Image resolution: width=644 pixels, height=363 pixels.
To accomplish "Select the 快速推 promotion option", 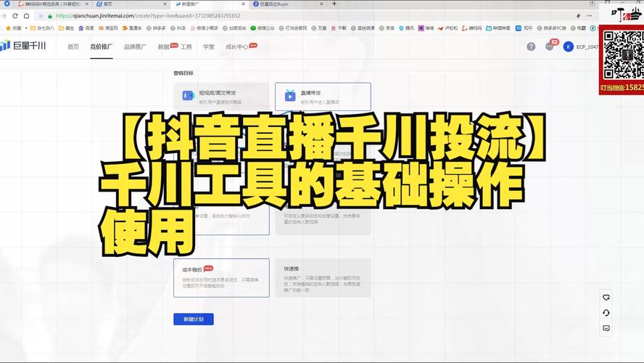I will 323,278.
